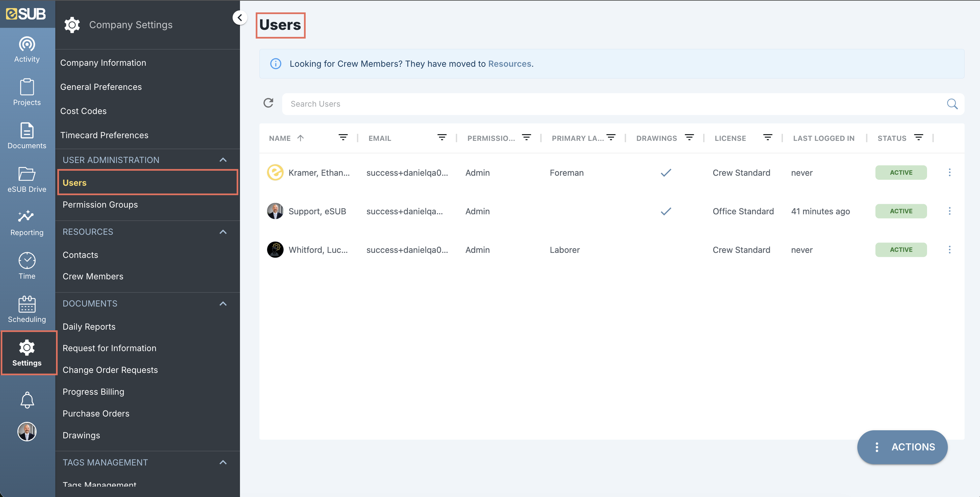This screenshot has width=980, height=497.
Task: Click the Active status badge for Kramer
Action: 901,172
